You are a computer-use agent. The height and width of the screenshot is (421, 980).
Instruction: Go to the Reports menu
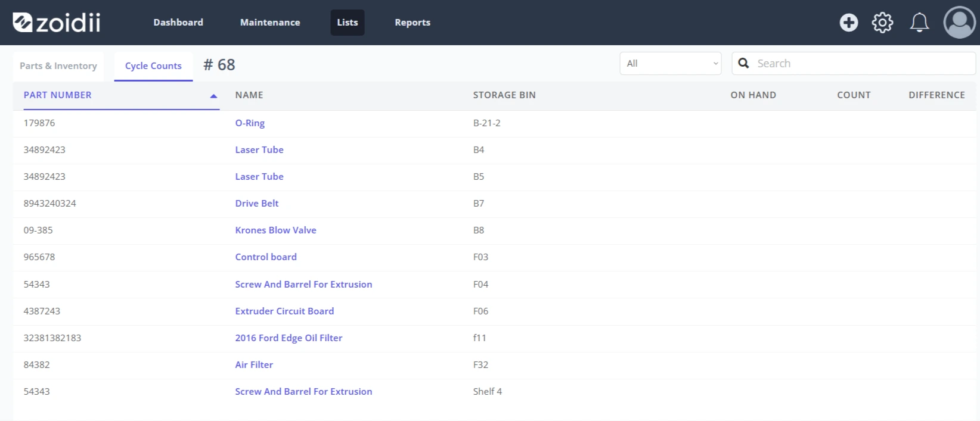(413, 23)
